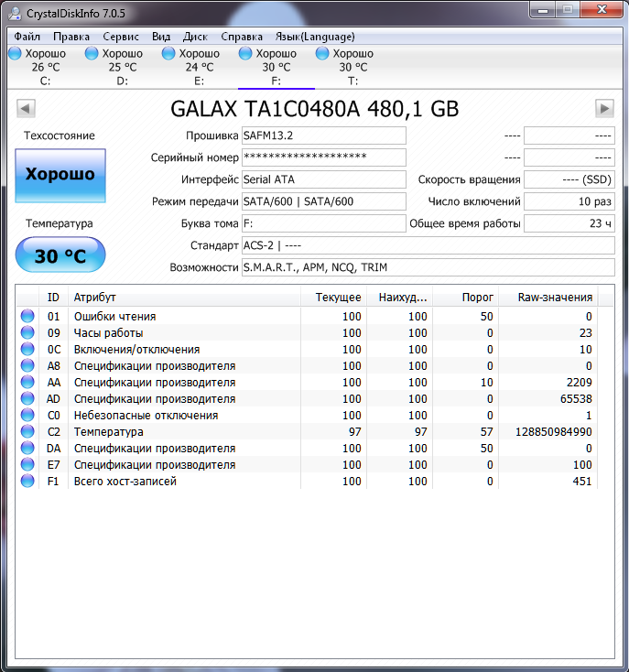629x672 pixels.
Task: Close the CrystalDiskInfo window
Action: (x=602, y=9)
